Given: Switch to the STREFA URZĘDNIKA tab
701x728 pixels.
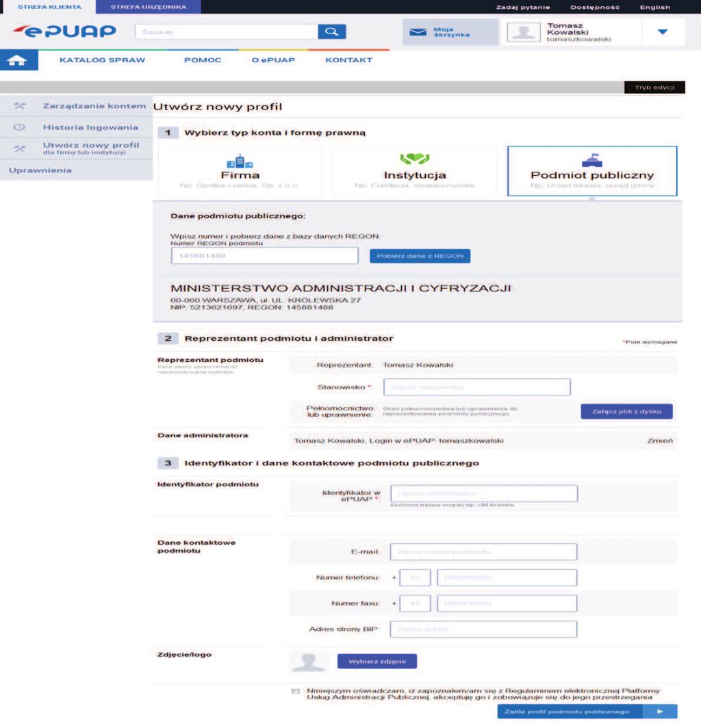Looking at the screenshot, I should [148, 7].
